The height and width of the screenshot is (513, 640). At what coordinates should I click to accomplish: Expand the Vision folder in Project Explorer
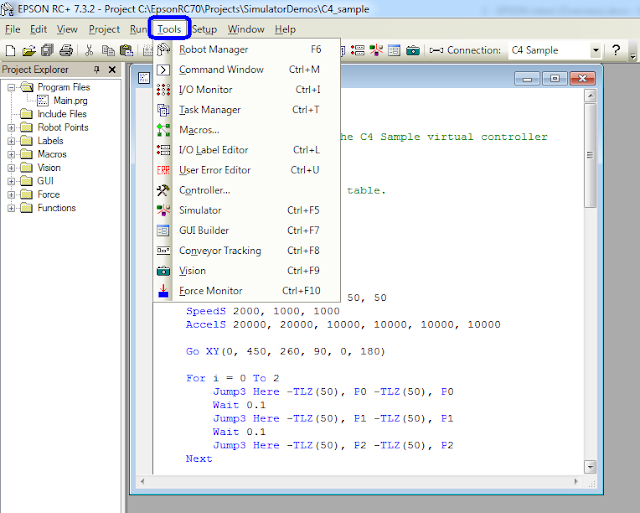pos(11,168)
